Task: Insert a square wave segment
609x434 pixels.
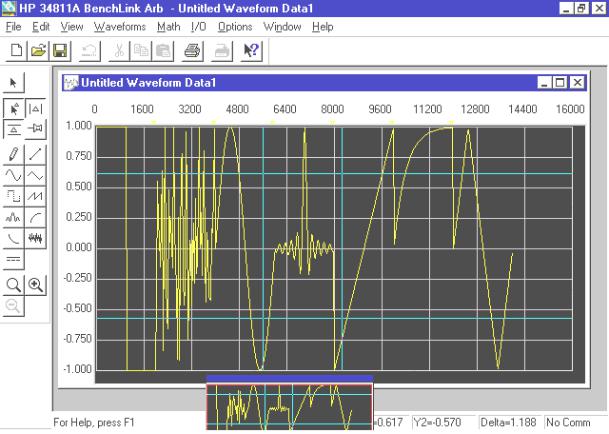Action: click(14, 196)
